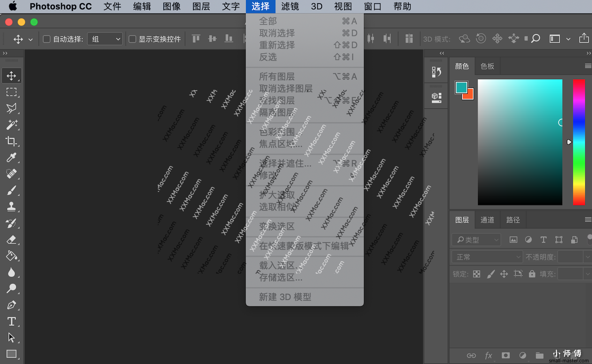Click new adjustment layer icon
This screenshot has width=592, height=364.
click(x=523, y=355)
